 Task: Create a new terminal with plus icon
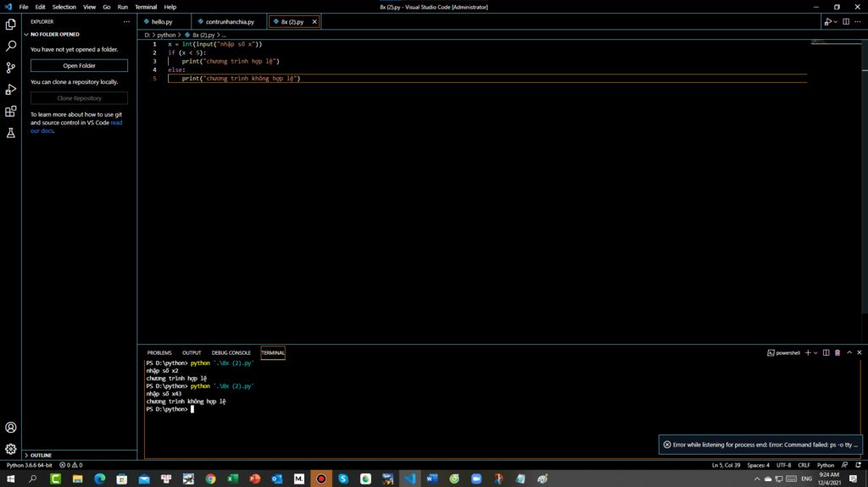(808, 352)
